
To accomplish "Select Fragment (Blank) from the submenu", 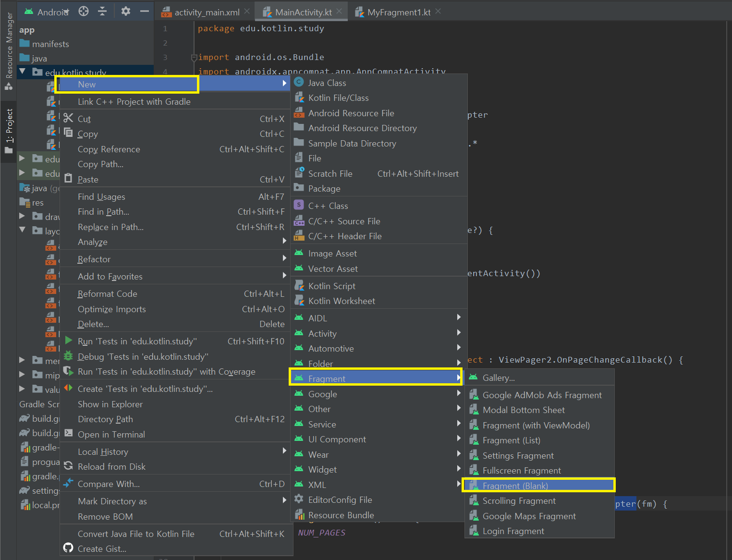I will tap(515, 486).
